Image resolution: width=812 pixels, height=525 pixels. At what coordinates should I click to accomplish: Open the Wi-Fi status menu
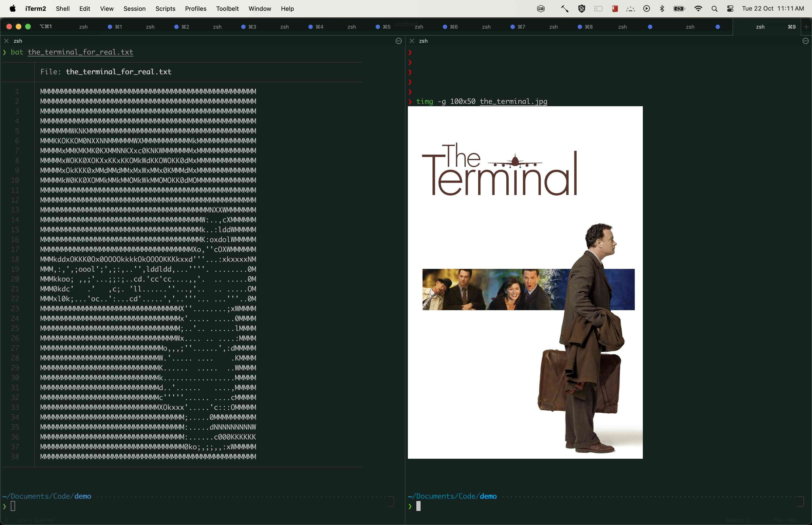point(698,8)
